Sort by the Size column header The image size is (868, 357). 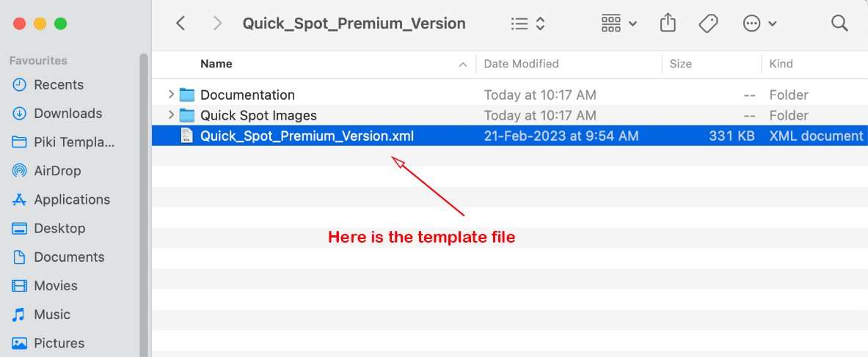pos(680,65)
